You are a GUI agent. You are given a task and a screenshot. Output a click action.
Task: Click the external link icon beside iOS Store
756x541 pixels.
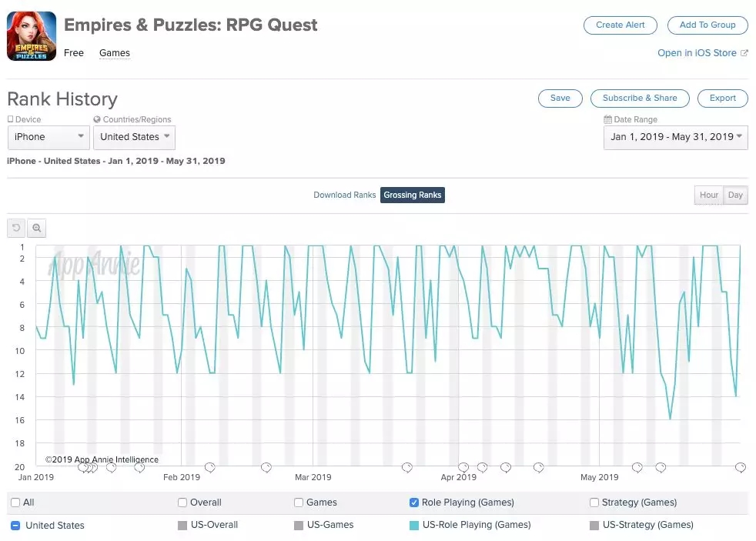click(x=744, y=53)
